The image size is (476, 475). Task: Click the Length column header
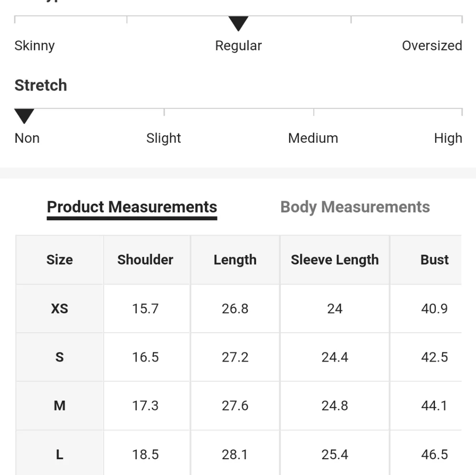[x=235, y=260]
